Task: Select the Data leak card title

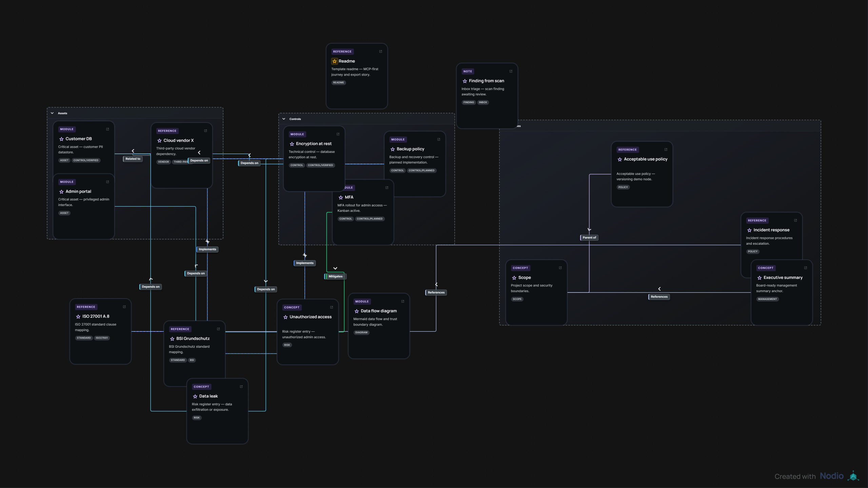Action: (209, 396)
